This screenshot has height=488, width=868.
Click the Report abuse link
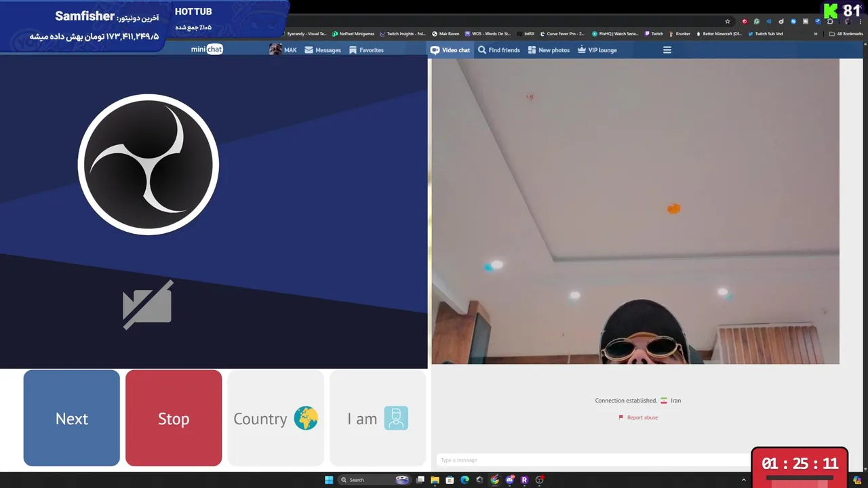[638, 418]
